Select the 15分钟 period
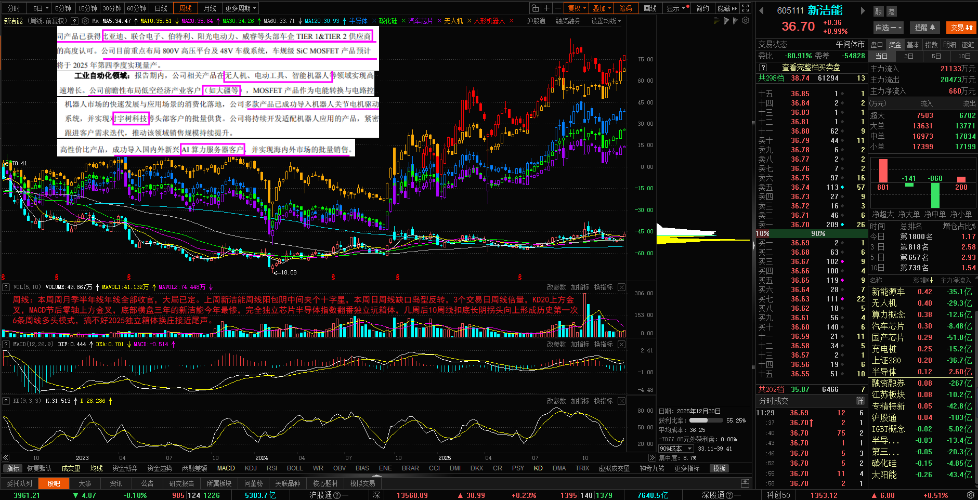Viewport: 978px width, 500px height. [88, 9]
